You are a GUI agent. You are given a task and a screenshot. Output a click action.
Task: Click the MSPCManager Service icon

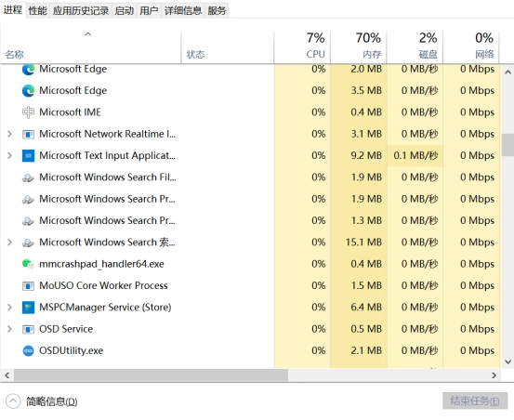coord(28,308)
